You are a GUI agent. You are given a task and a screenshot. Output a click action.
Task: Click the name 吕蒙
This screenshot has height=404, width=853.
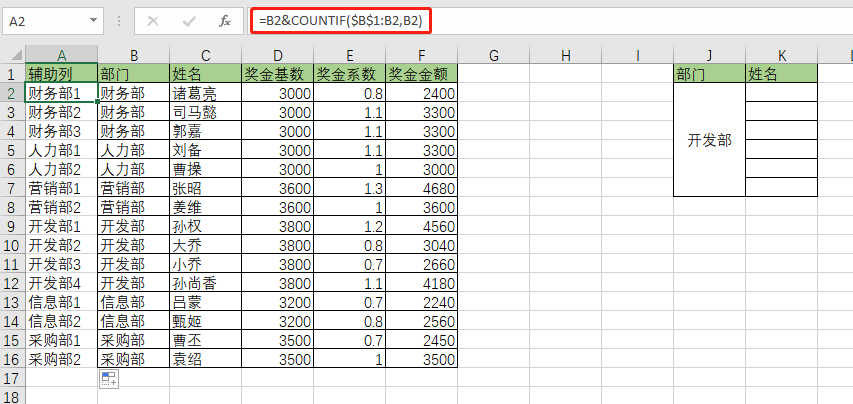pos(187,302)
